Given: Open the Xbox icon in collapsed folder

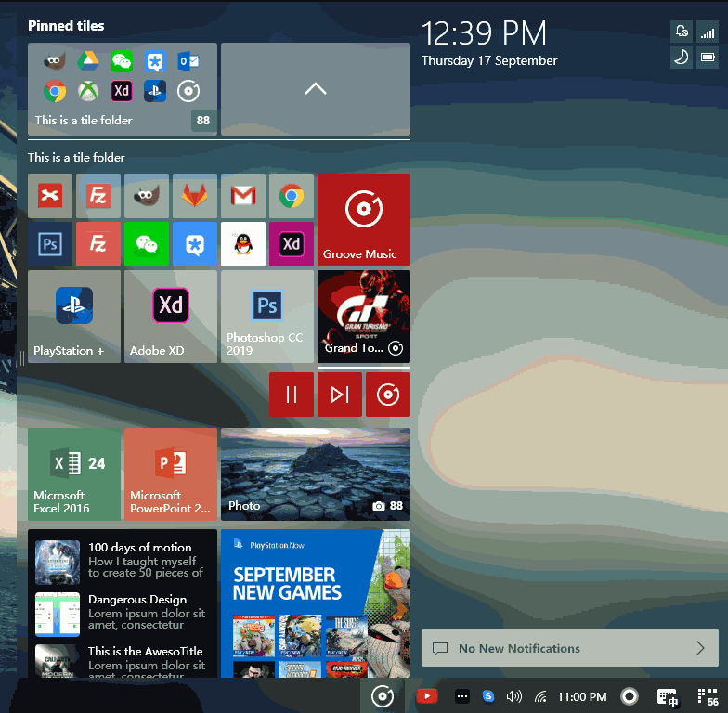Looking at the screenshot, I should click(x=88, y=91).
